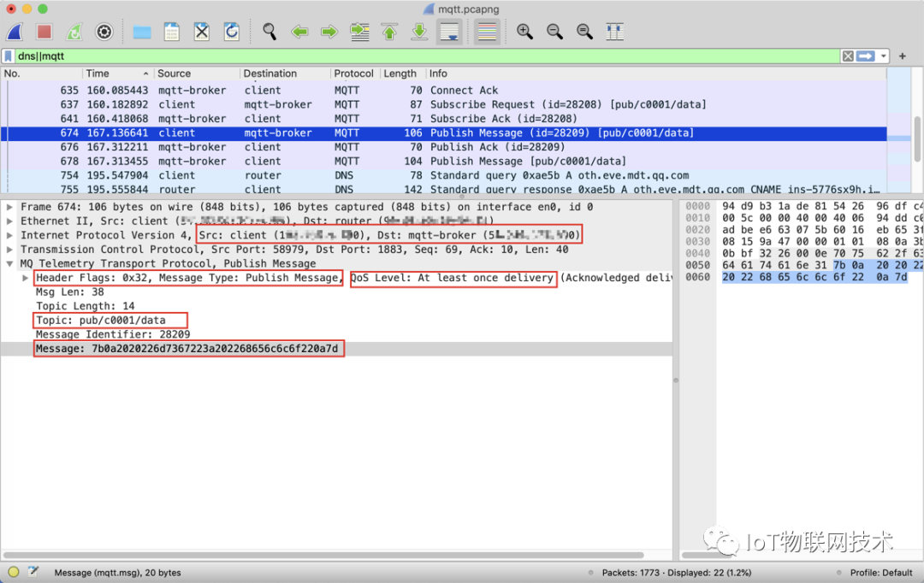Screen dimensions: 924x583
Task: Zoom in on packet list text
Action: (x=524, y=32)
